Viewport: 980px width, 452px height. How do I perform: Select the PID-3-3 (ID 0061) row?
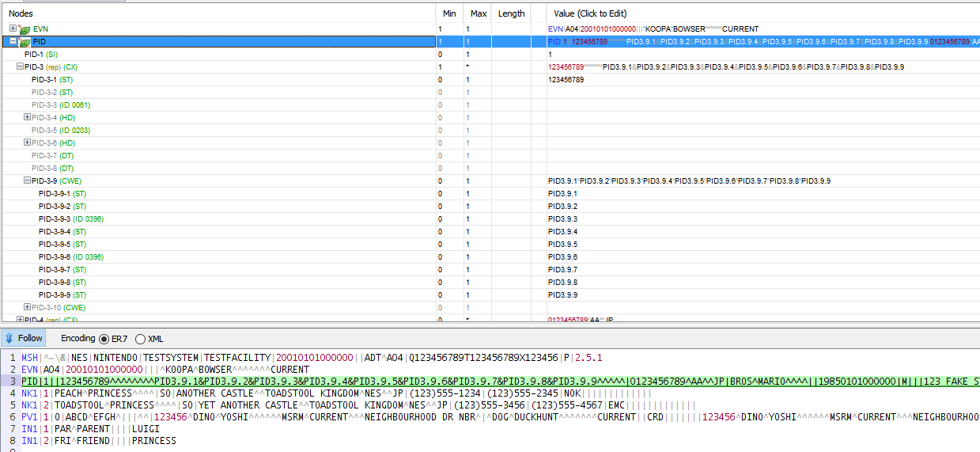(x=218, y=105)
